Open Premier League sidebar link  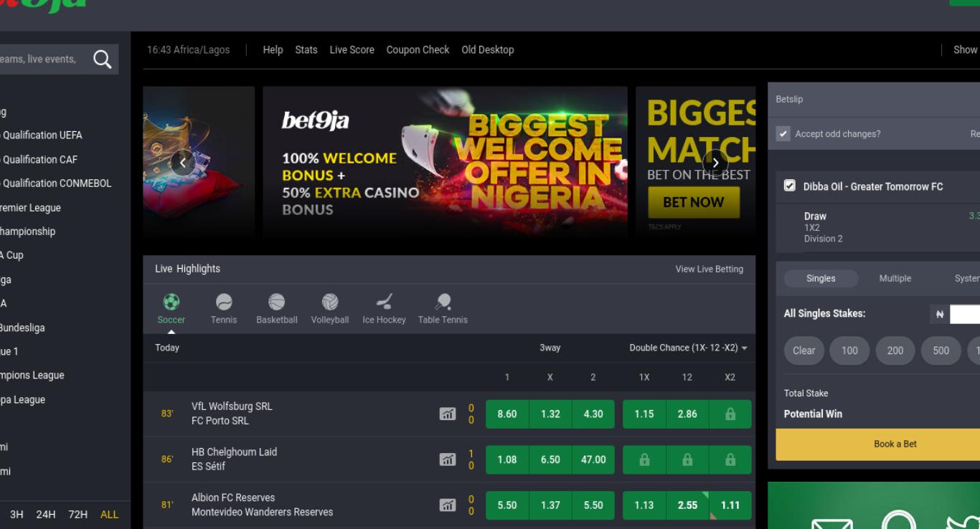coord(30,208)
